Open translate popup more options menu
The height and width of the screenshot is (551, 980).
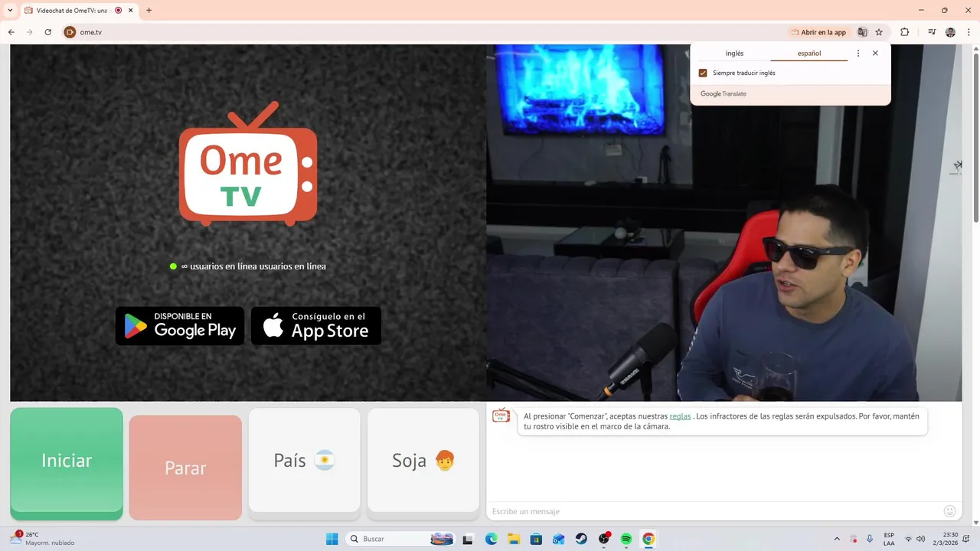click(x=857, y=54)
